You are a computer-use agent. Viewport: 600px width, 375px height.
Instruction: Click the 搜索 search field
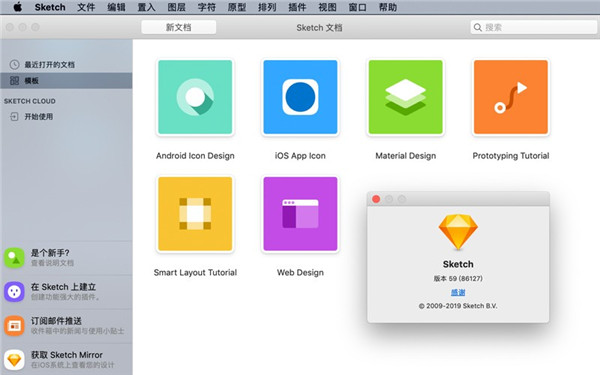[533, 27]
